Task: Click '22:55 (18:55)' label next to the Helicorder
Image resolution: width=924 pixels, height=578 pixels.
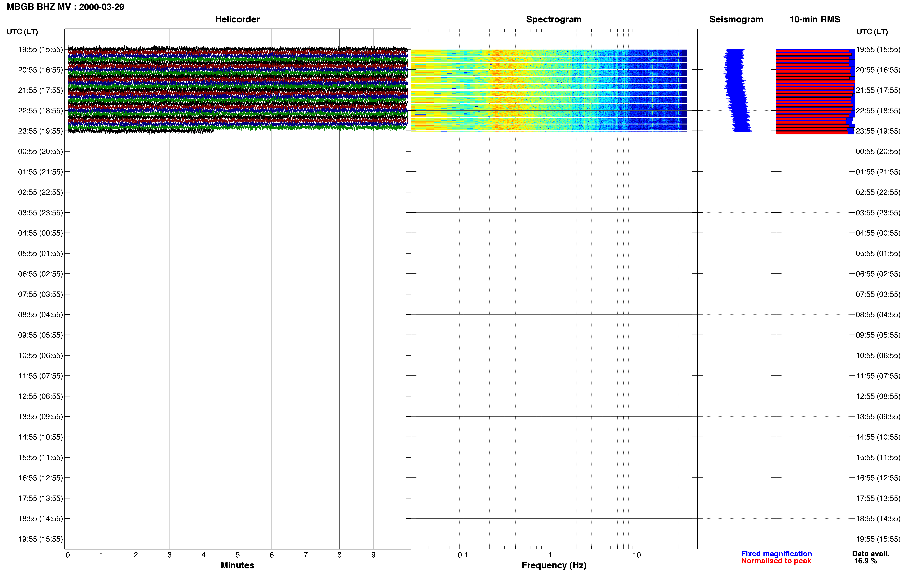Action: (41, 110)
